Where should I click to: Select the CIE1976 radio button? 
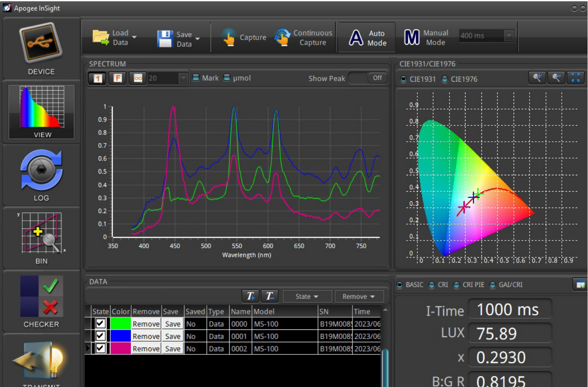pos(444,79)
